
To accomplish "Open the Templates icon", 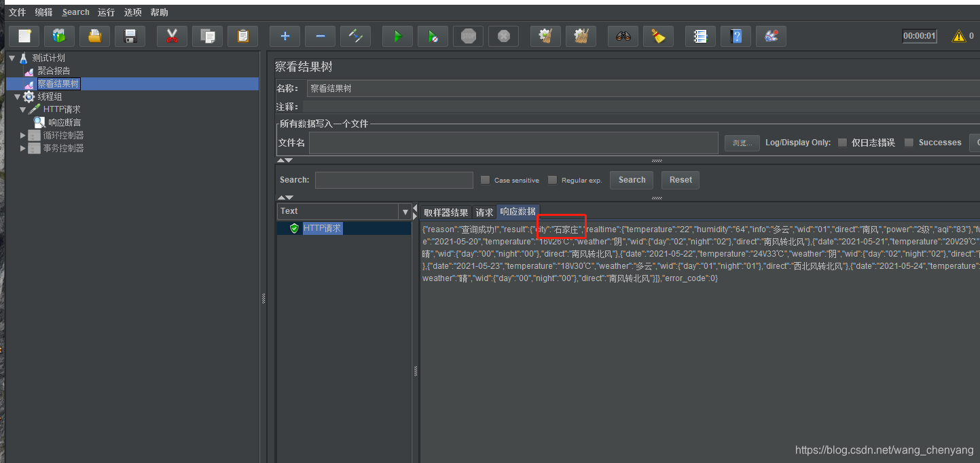I will [x=60, y=36].
